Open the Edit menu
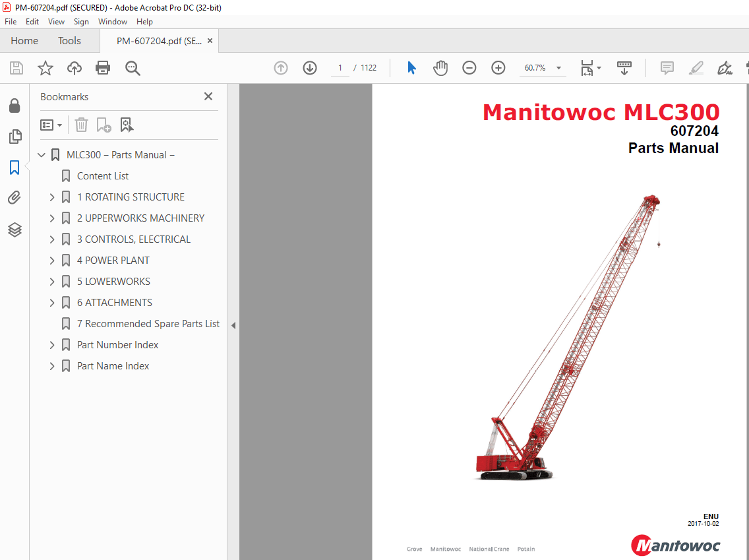The width and height of the screenshot is (749, 560). [x=32, y=21]
